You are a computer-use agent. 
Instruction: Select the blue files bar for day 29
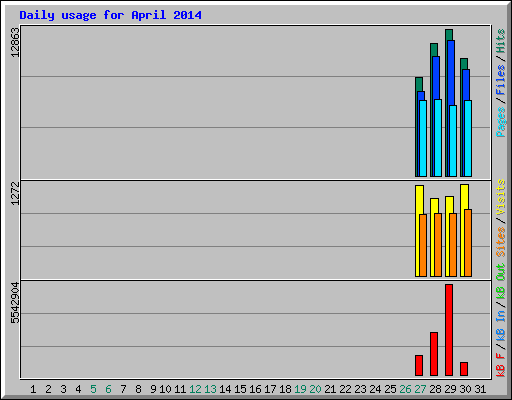(x=451, y=73)
